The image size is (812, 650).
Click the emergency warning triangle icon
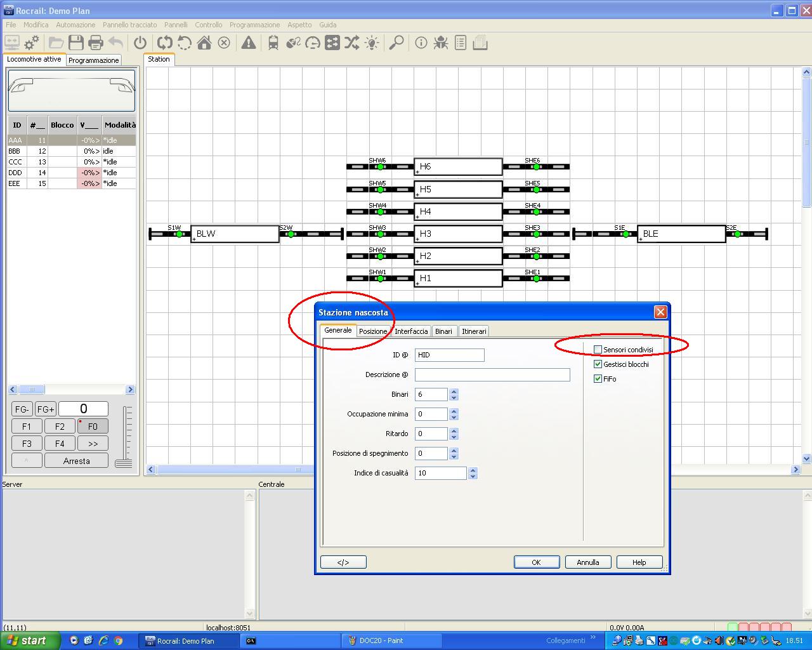pos(249,43)
